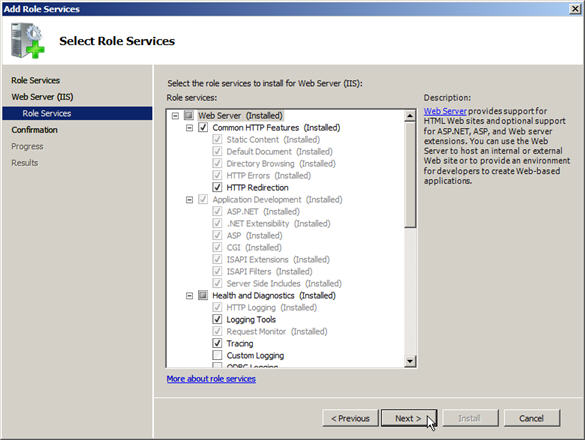Viewport: 585px width, 440px height.
Task: Go to the top-level Role Services step in sidebar
Action: (x=35, y=80)
